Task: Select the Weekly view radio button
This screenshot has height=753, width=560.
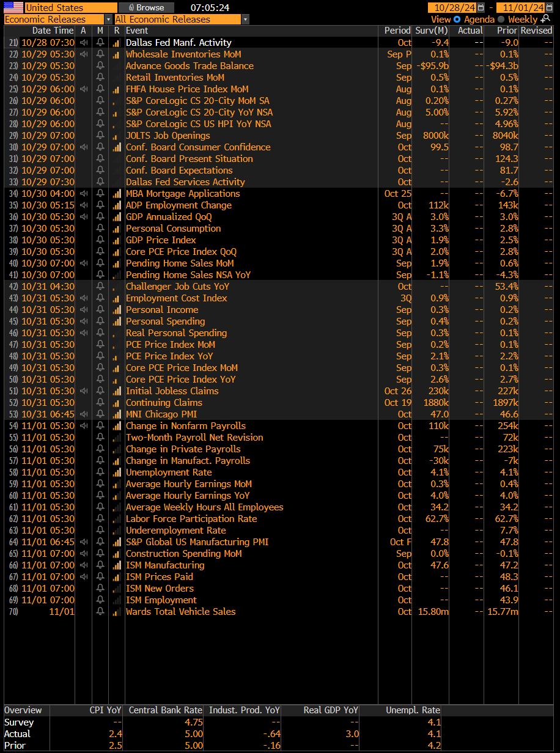Action: pos(501,20)
